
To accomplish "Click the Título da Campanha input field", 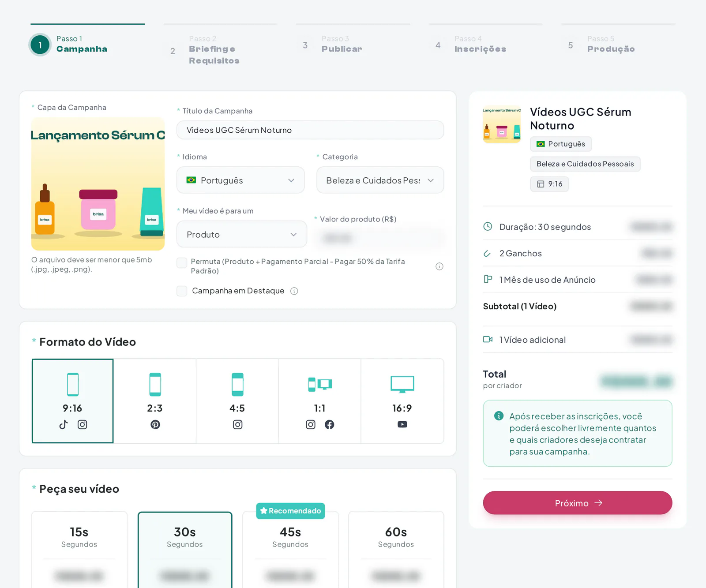I will point(310,130).
